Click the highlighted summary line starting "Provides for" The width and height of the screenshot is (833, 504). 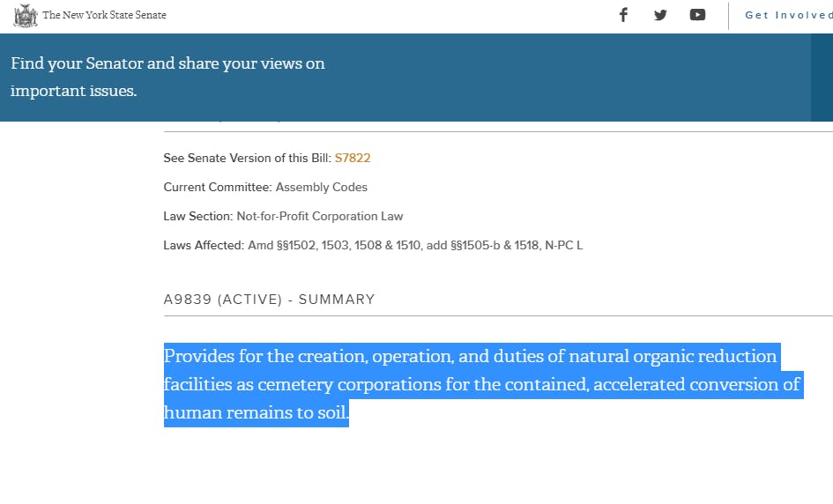tap(470, 357)
